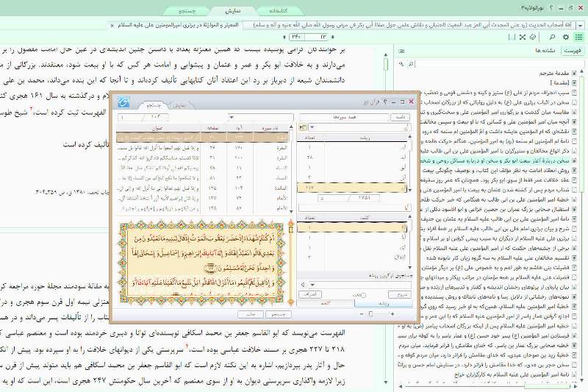This screenshot has height=392, width=588.
Task: Click the دامنه button in Quran dialog
Action: click(x=400, y=118)
